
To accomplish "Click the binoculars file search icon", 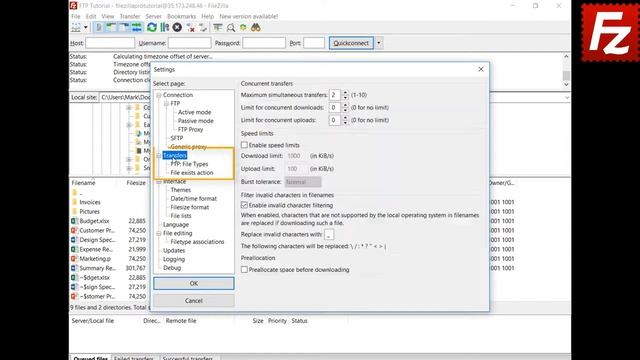I will point(256,27).
